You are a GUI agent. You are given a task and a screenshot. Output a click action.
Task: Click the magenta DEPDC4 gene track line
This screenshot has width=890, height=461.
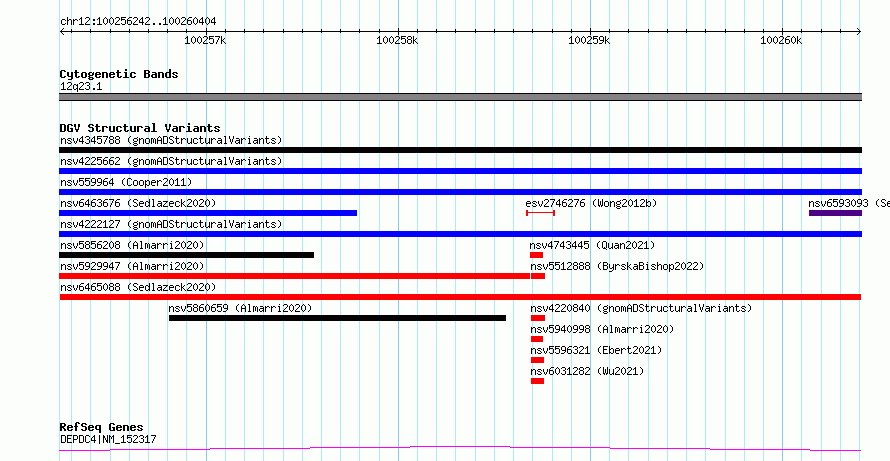[460, 449]
